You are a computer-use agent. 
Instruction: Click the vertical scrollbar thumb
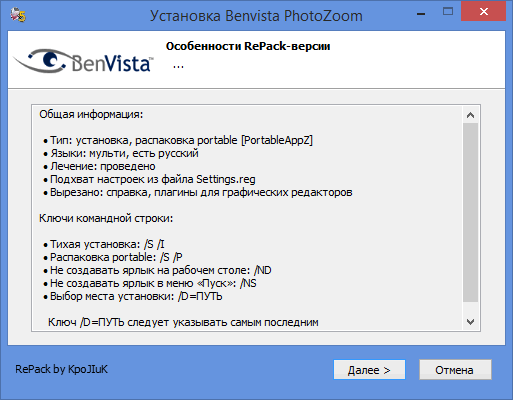[x=470, y=213]
